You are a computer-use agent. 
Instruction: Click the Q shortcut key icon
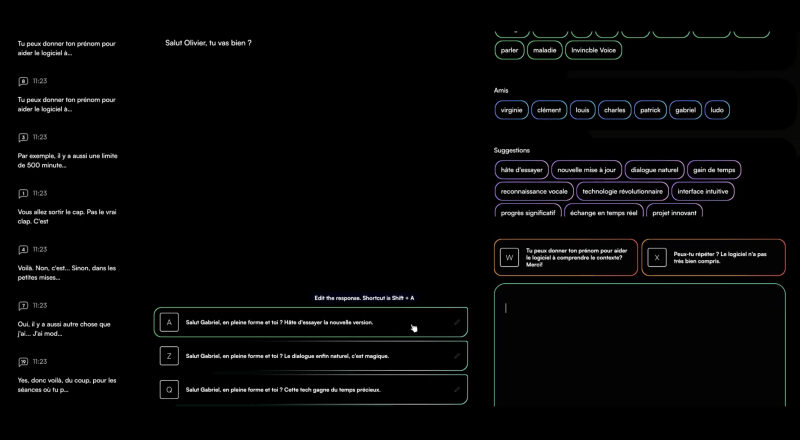169,389
